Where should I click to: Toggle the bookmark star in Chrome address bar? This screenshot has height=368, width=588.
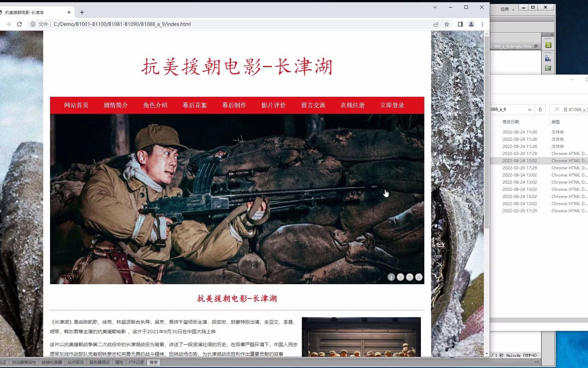(446, 24)
